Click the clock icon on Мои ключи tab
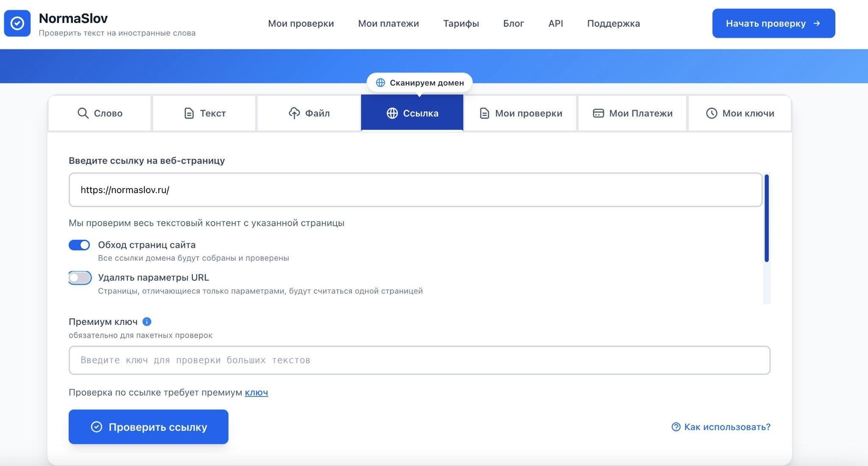This screenshot has width=868, height=466. 711,113
